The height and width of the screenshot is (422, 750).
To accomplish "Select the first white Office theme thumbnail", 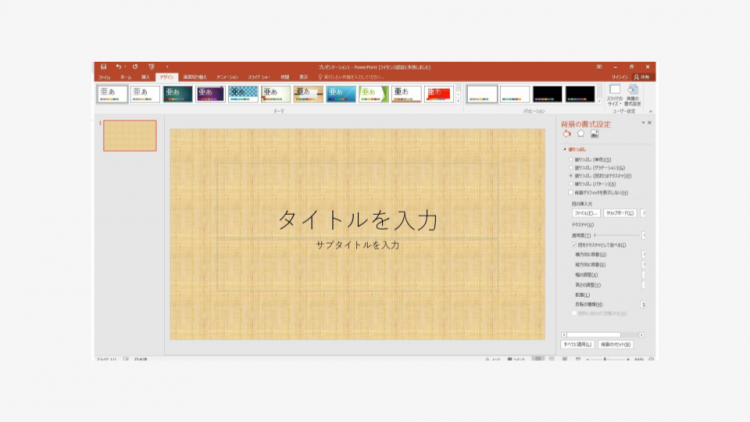I will point(112,94).
